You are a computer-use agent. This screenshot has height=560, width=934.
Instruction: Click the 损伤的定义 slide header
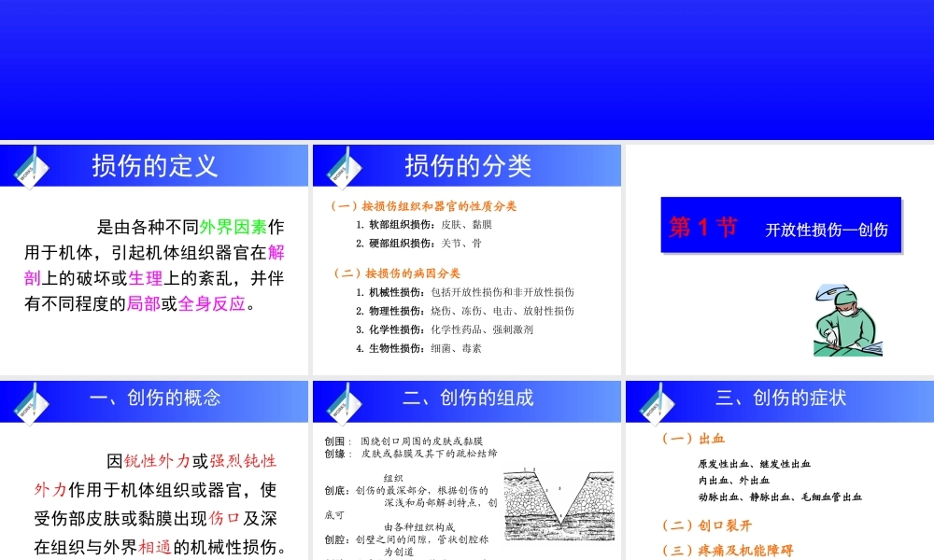(155, 166)
